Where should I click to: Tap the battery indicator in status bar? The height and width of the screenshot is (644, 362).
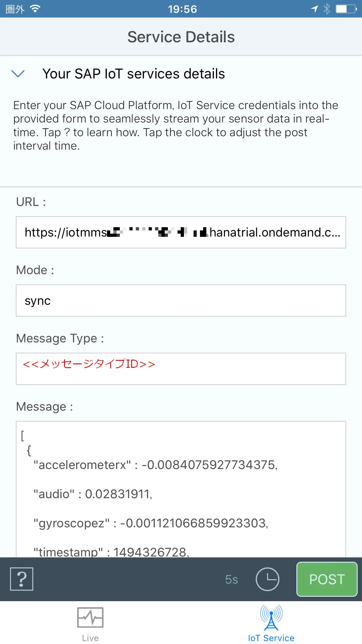346,9
